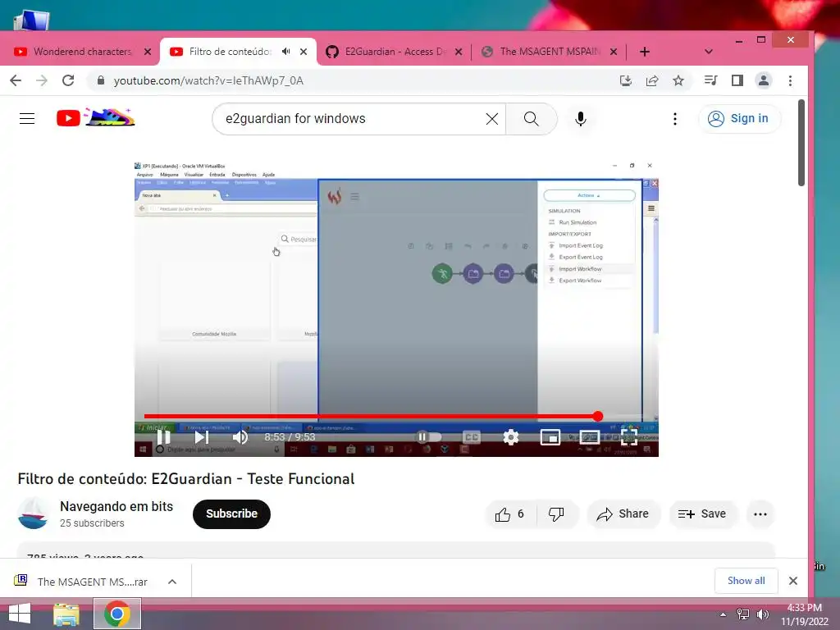
Task: Open YouTube settings three-dot menu
Action: pos(675,118)
